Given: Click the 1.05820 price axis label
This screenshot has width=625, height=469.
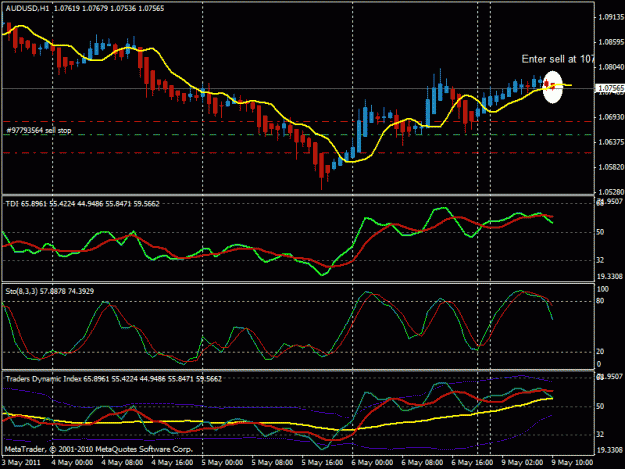Looking at the screenshot, I should click(x=610, y=167).
